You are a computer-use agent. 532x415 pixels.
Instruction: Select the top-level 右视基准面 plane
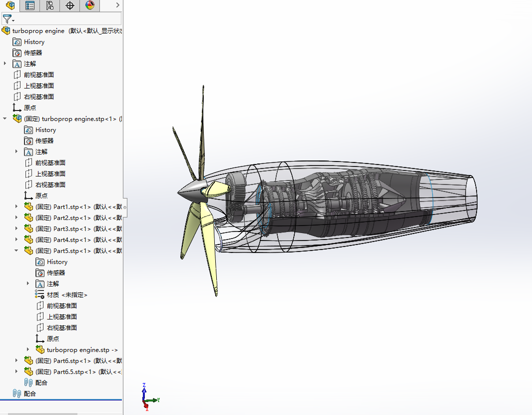click(33, 97)
